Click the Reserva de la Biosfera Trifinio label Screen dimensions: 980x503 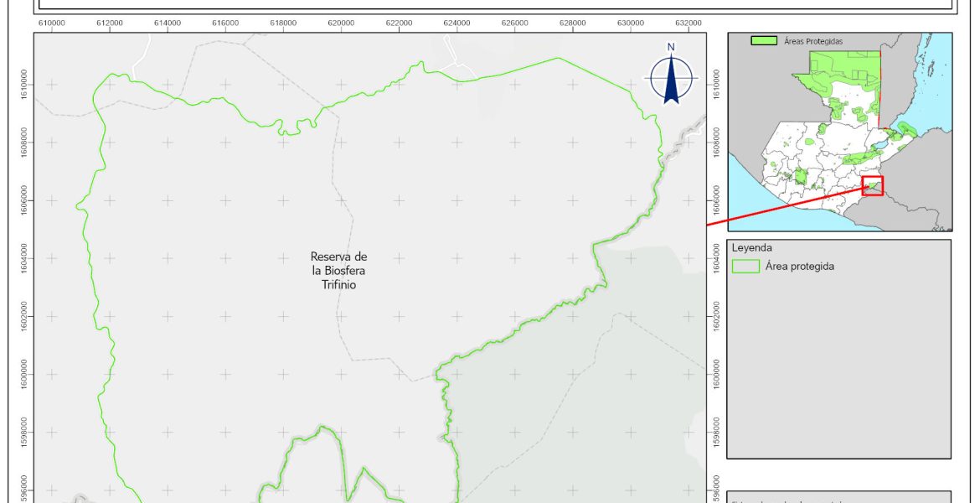[x=338, y=270]
